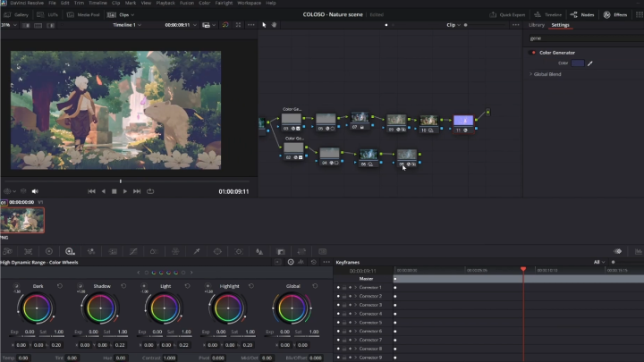Play reverse button
This screenshot has width=644, height=362.
click(x=103, y=191)
